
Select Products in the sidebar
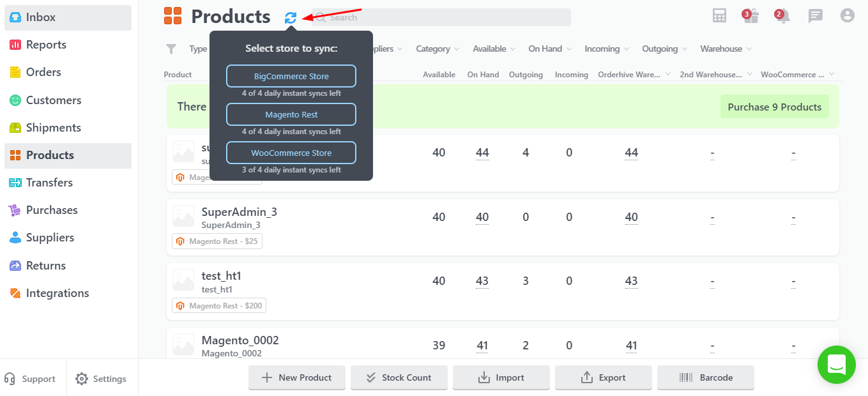tap(68, 155)
